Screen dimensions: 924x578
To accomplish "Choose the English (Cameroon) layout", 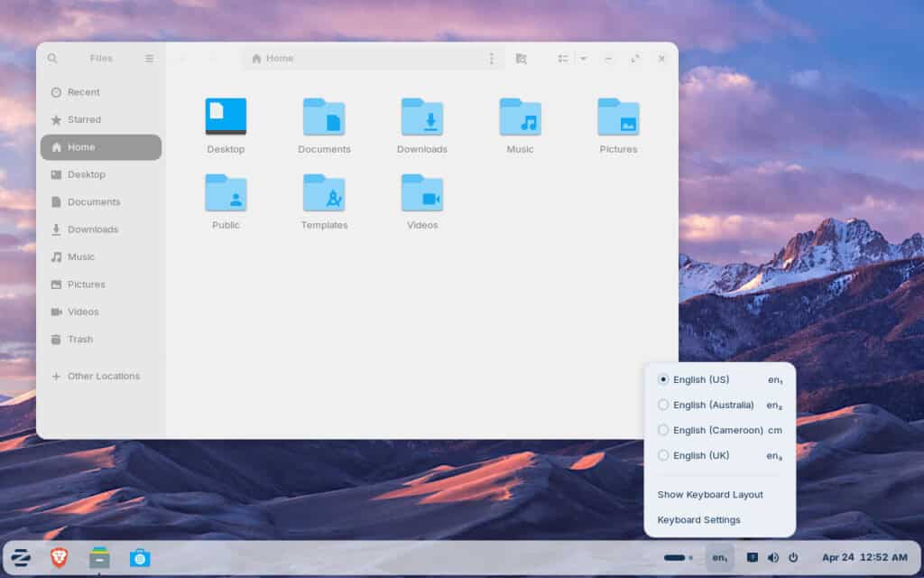I will click(x=719, y=431).
